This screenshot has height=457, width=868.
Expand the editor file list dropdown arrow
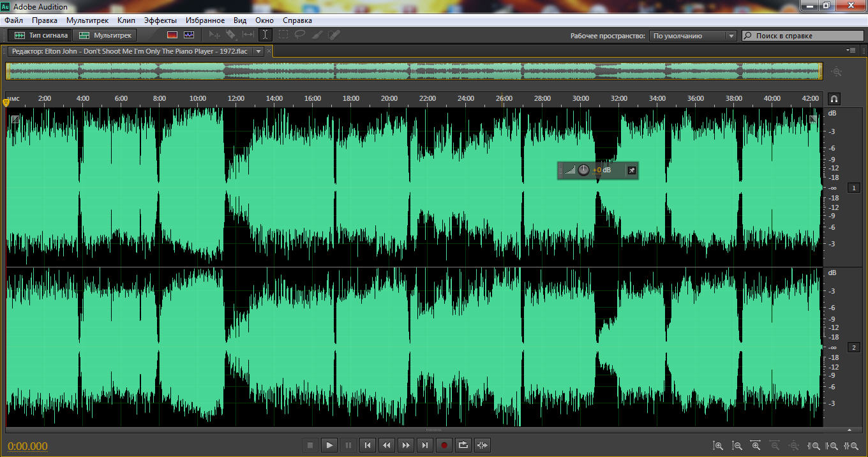click(x=258, y=51)
